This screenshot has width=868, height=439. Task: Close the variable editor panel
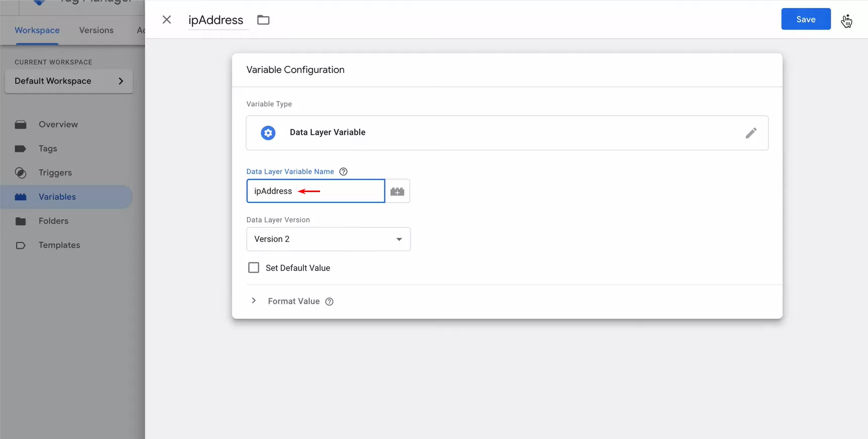click(x=167, y=20)
